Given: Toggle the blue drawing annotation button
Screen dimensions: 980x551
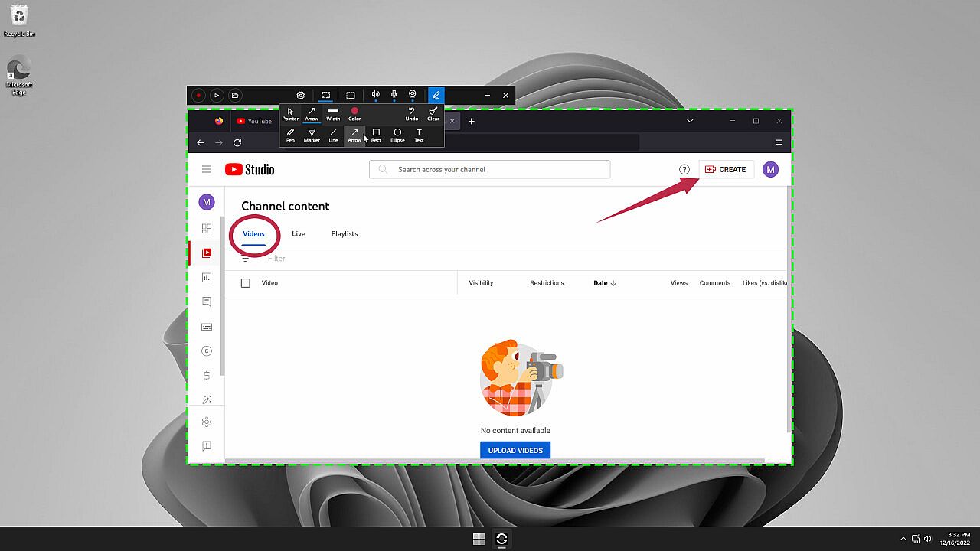Looking at the screenshot, I should pos(436,96).
